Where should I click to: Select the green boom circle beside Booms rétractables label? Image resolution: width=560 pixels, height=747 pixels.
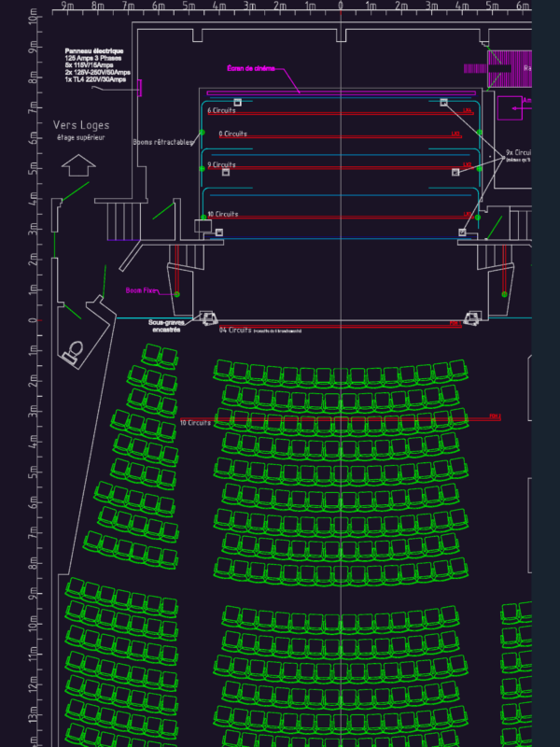point(202,133)
